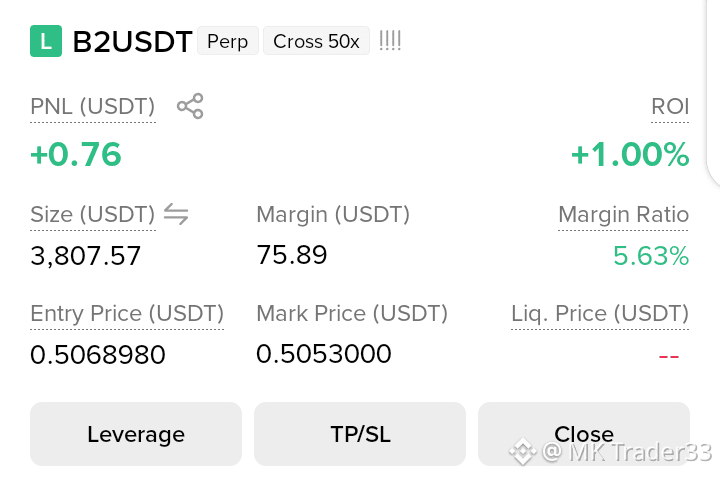The width and height of the screenshot is (720, 477).
Task: Click the Size (USDT) label
Action: pyautogui.click(x=93, y=214)
